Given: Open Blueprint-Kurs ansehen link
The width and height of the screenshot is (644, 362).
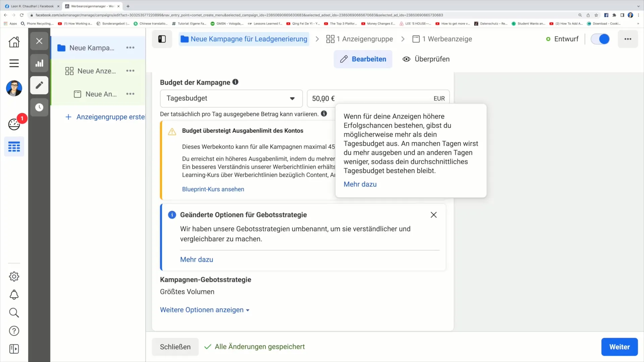Looking at the screenshot, I should pyautogui.click(x=213, y=189).
